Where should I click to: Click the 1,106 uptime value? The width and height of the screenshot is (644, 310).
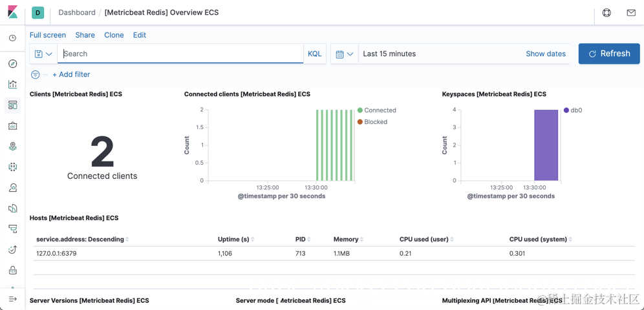click(x=225, y=253)
